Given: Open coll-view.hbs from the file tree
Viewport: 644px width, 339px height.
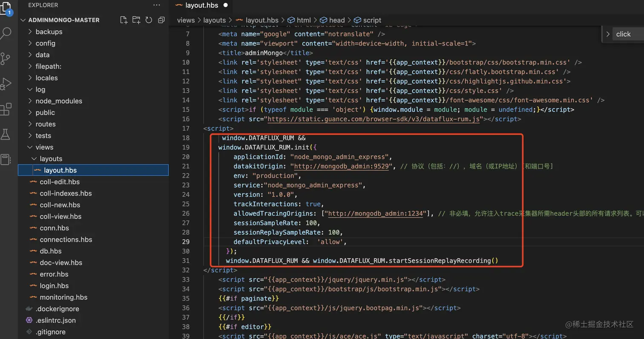Looking at the screenshot, I should pos(93,216).
